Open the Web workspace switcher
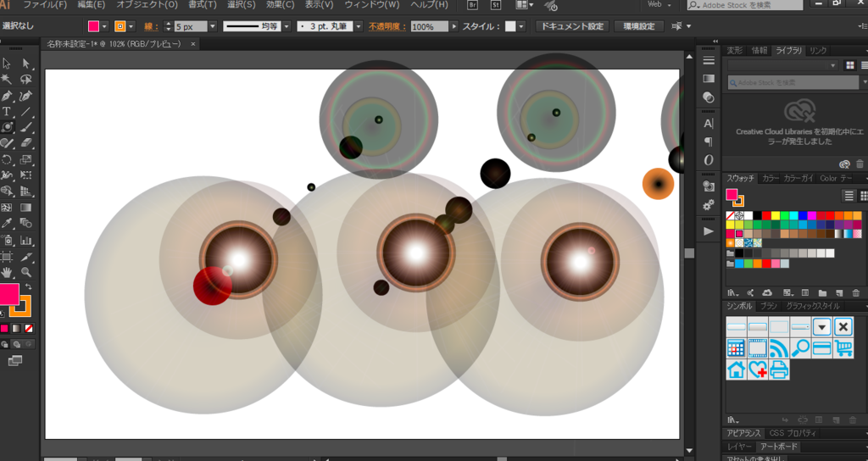This screenshot has width=868, height=461. pos(659,4)
